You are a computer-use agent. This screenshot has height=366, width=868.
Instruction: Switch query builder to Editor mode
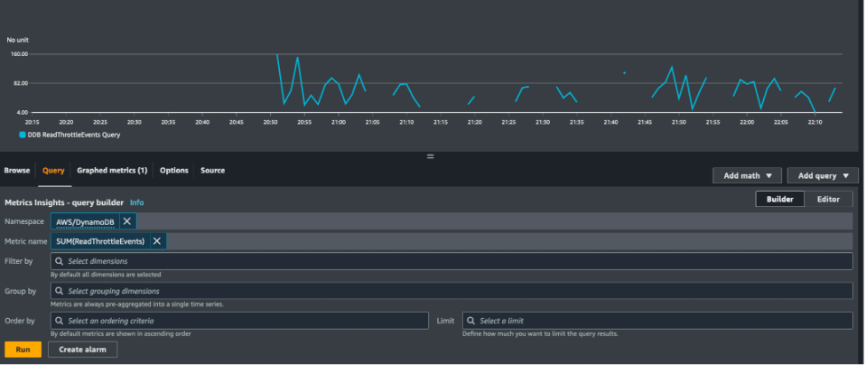828,199
